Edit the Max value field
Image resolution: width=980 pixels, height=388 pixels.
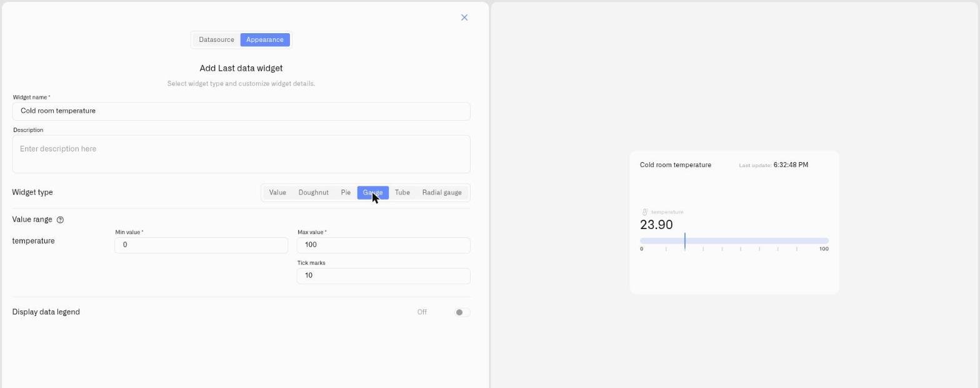[x=383, y=245]
